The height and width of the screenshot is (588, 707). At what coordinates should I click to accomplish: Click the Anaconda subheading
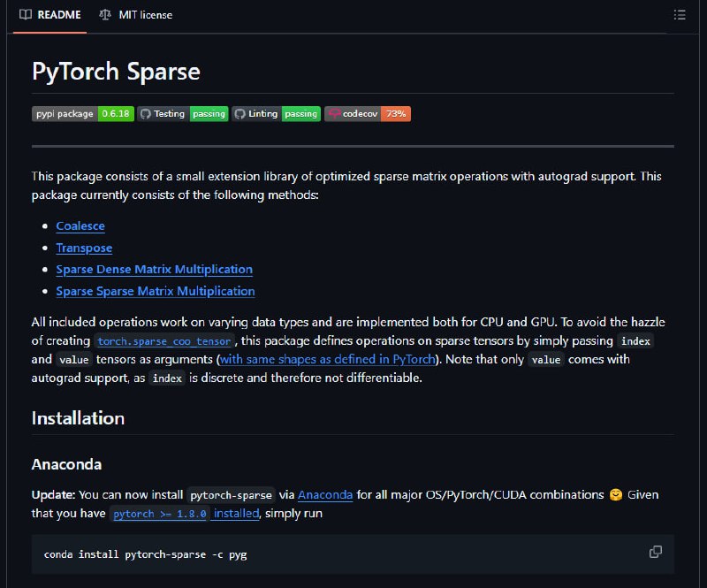pos(67,464)
